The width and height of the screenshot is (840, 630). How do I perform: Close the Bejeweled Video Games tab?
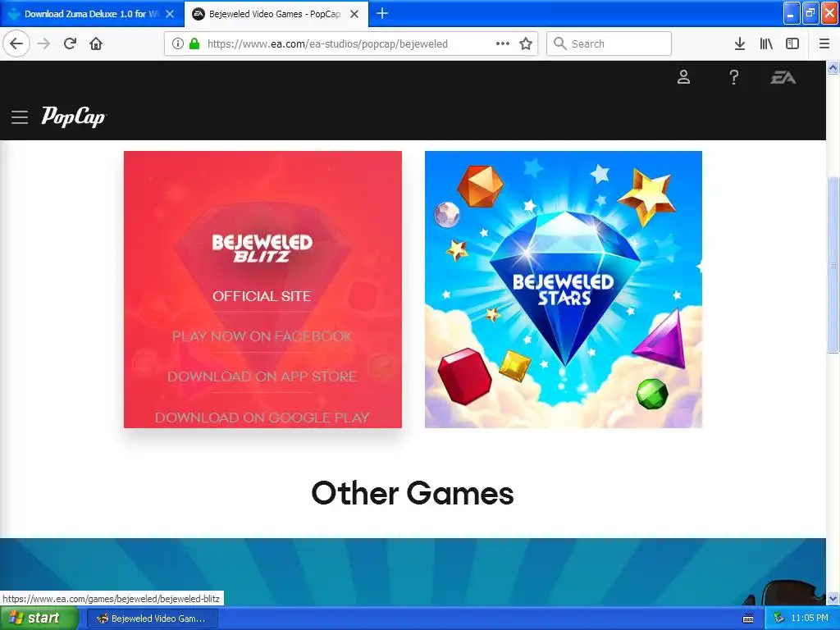tap(354, 14)
